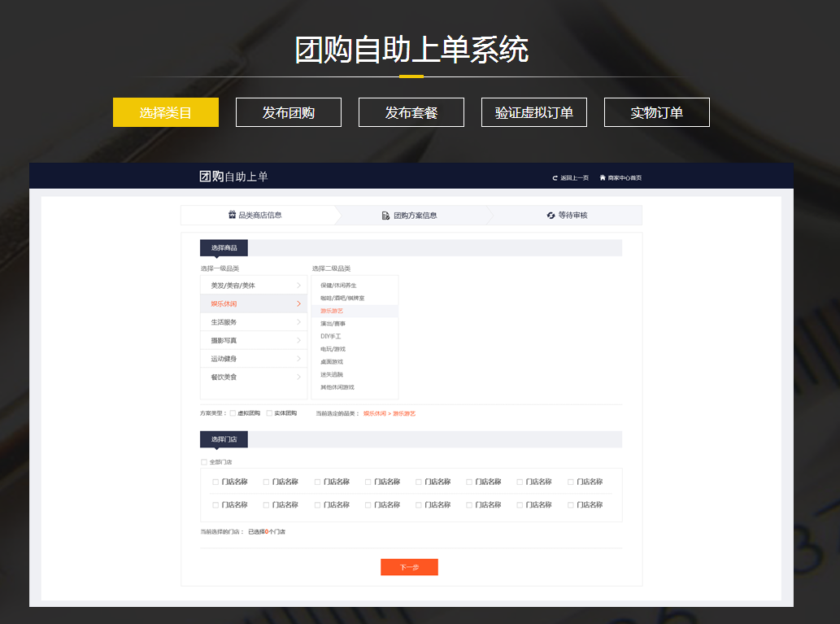Click the back arrow icon for 返回上一页

pos(555,177)
